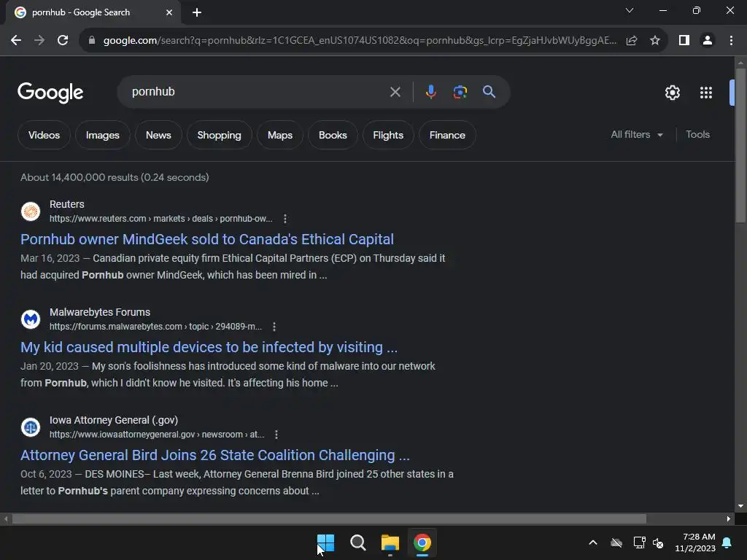Open the taskbar clock and date
The height and width of the screenshot is (560, 747).
click(695, 542)
